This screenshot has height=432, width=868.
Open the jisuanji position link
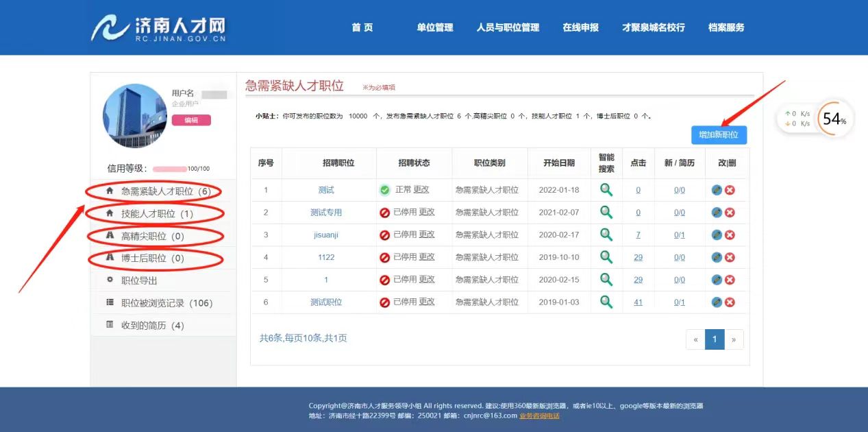[326, 235]
